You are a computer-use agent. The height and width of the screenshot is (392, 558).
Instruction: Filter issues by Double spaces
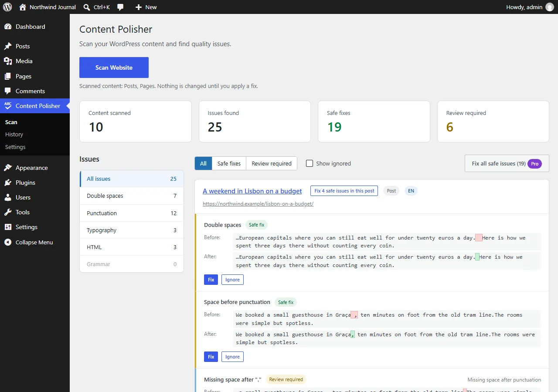pos(132,196)
